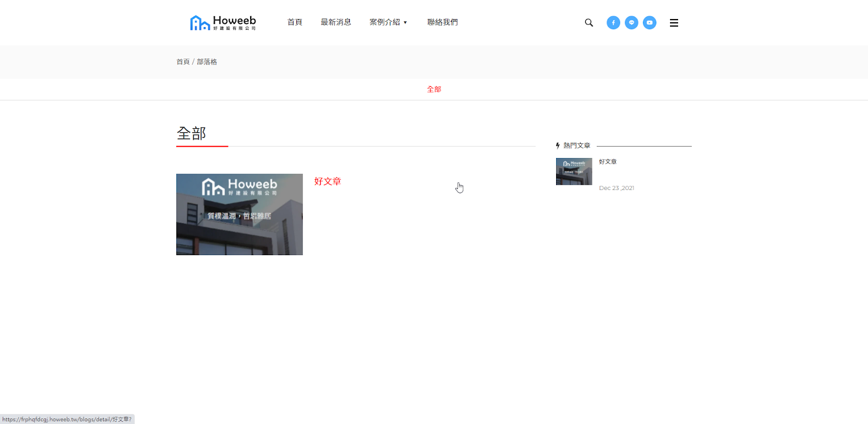Click the Howeeb logo in header
Image resolution: width=868 pixels, height=424 pixels.
click(x=222, y=23)
